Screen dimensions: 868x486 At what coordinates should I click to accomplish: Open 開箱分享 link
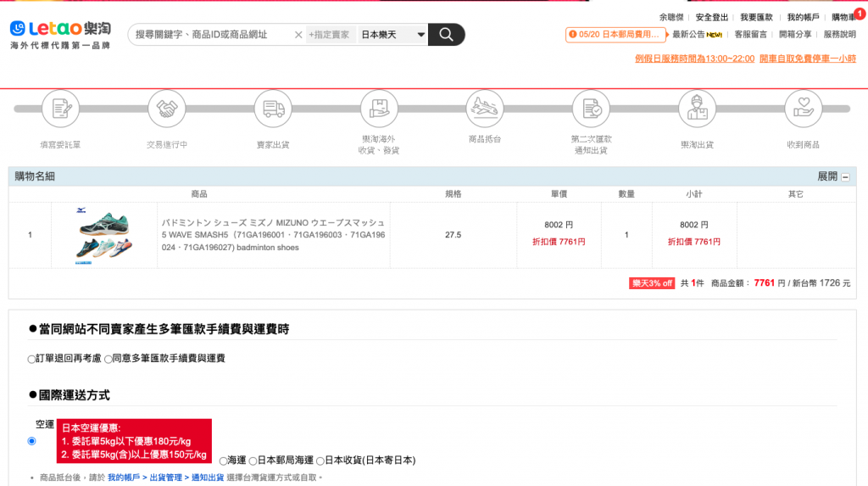[x=795, y=35]
